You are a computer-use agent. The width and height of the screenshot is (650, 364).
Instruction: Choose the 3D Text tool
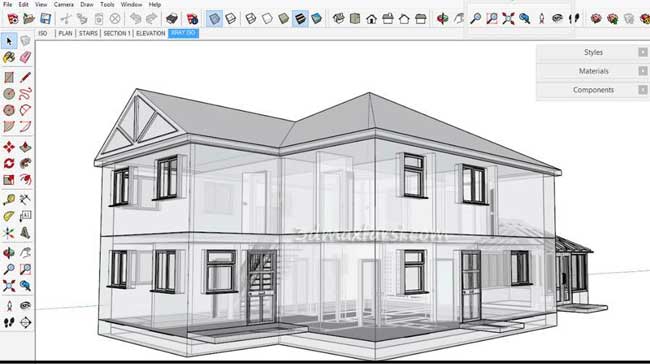point(25,233)
